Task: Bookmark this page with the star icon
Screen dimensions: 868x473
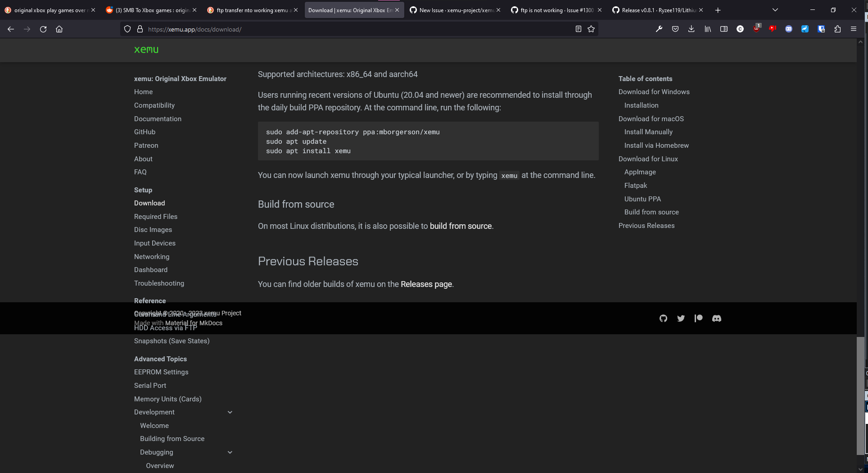Action: coord(591,29)
